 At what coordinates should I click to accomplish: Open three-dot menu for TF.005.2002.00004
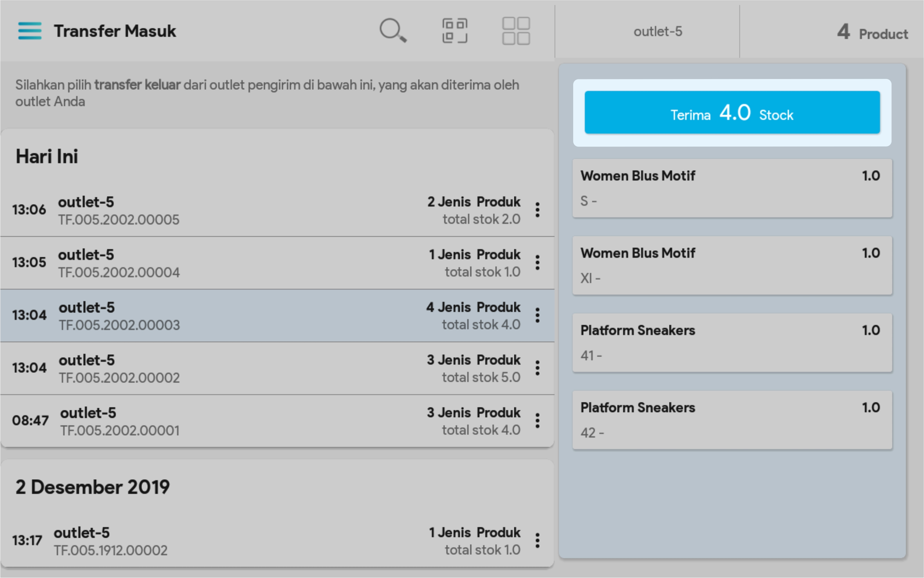click(x=537, y=263)
